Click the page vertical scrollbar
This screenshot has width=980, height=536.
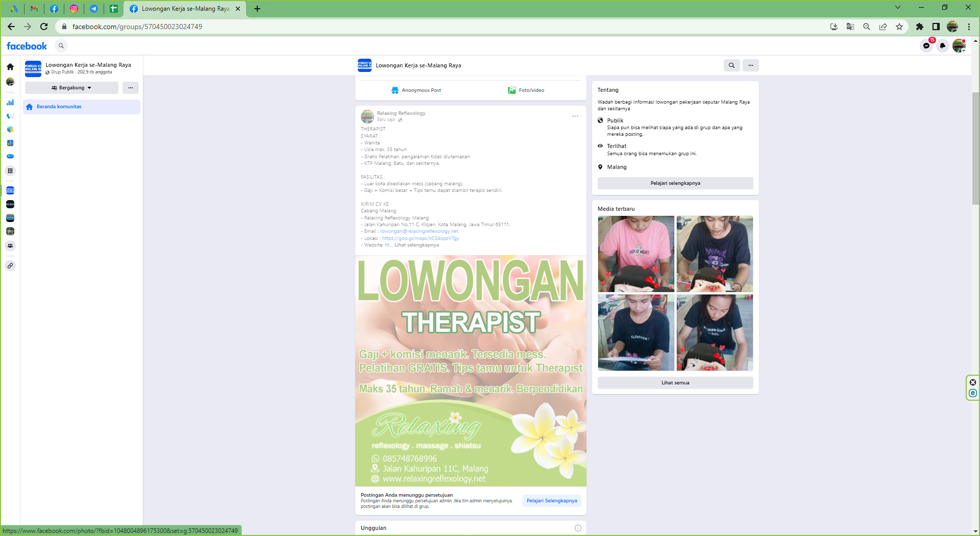(975, 149)
